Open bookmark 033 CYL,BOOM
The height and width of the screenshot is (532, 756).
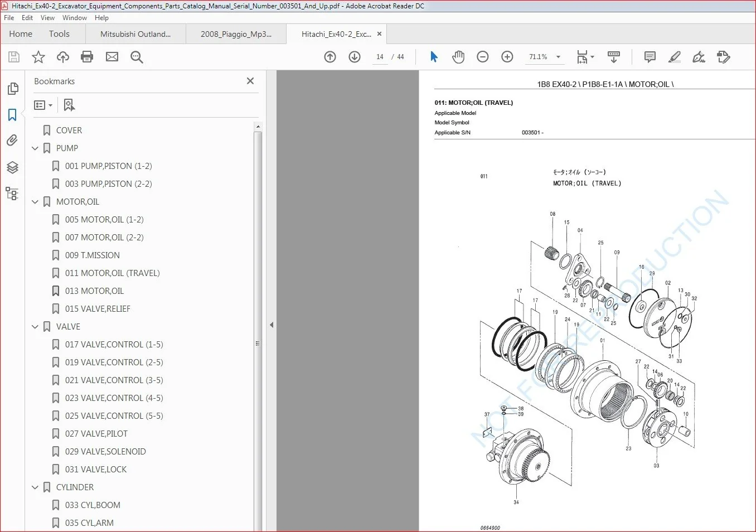(x=93, y=505)
